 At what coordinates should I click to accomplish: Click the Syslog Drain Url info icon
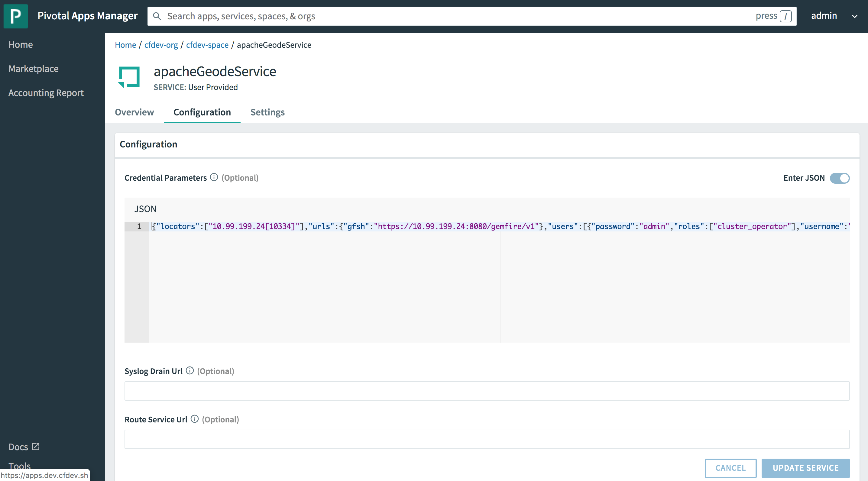coord(190,370)
